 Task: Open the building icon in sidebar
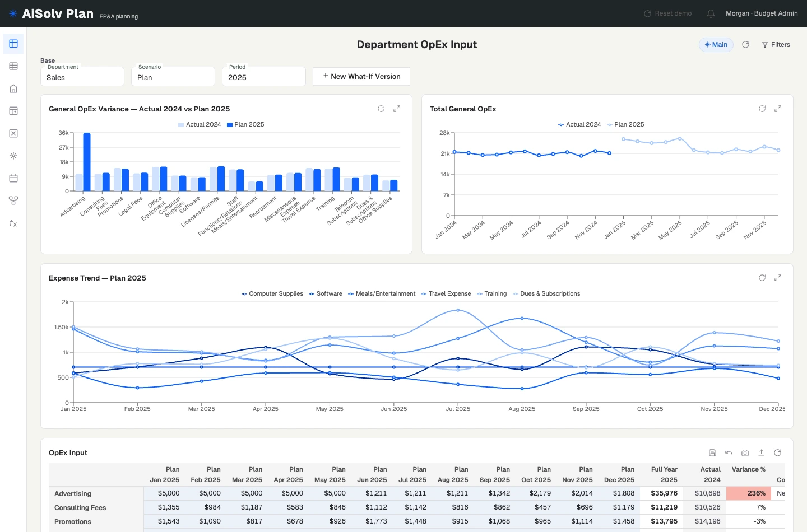coord(13,88)
